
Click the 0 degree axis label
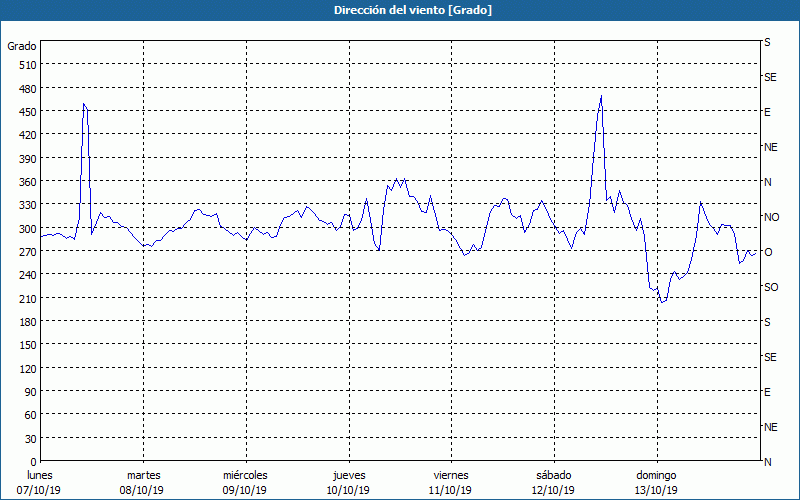click(x=34, y=462)
